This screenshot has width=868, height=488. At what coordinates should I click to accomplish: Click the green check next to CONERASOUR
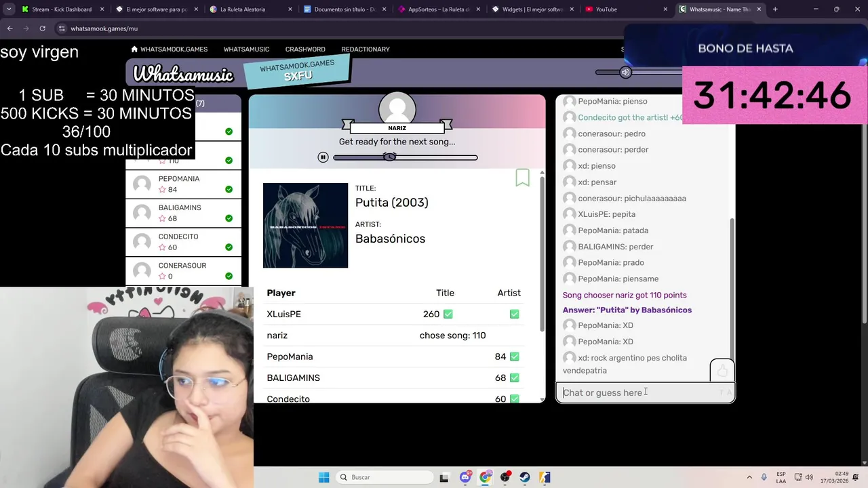(x=229, y=276)
